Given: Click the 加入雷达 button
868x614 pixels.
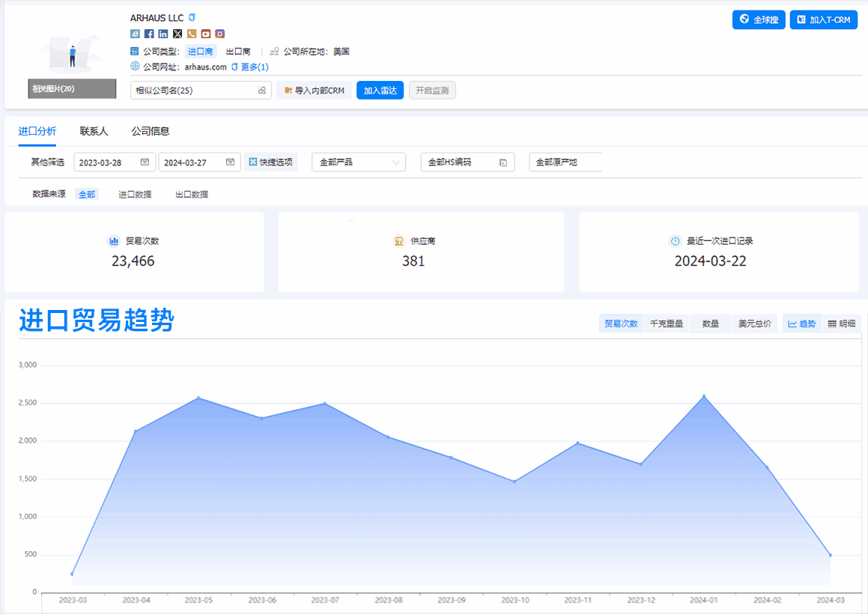Looking at the screenshot, I should pyautogui.click(x=380, y=91).
